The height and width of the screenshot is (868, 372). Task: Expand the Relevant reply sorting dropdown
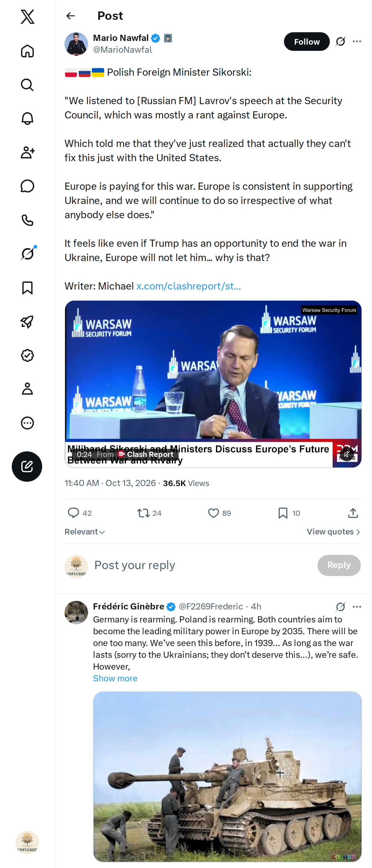click(85, 532)
